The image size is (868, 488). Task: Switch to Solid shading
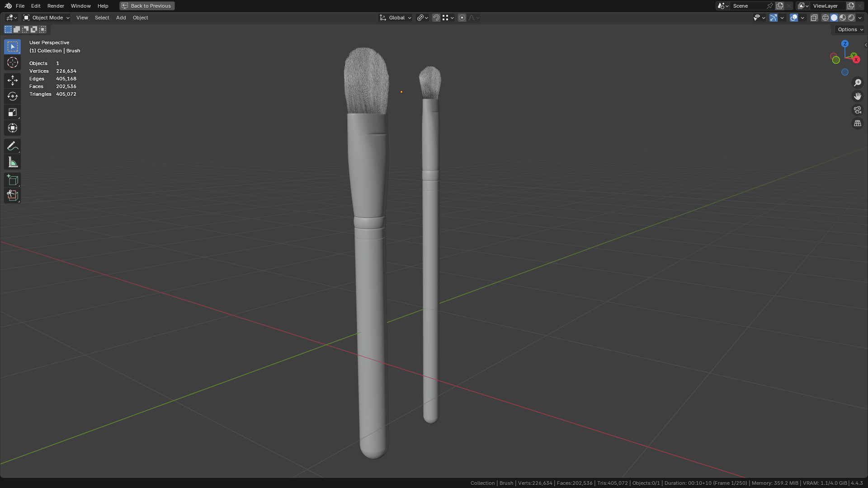834,18
